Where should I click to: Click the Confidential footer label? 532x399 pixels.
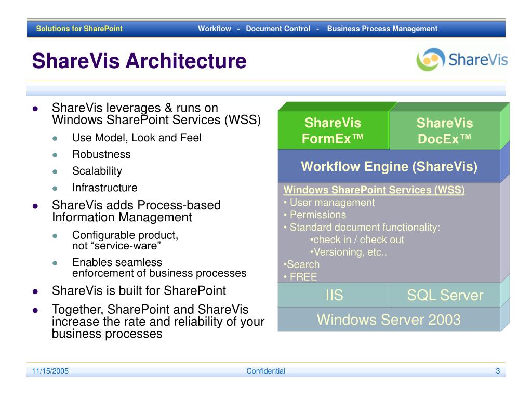265,371
